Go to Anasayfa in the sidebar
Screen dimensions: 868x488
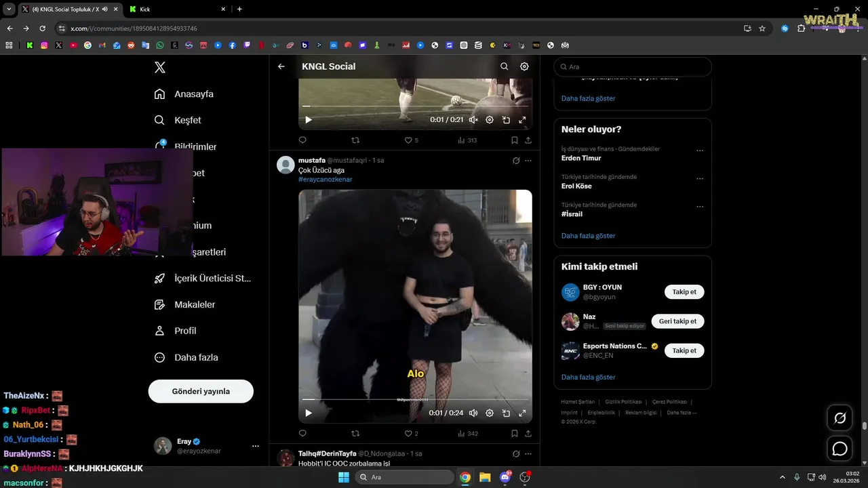click(x=184, y=94)
